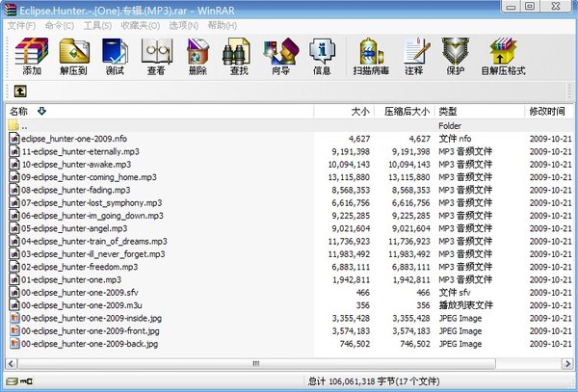578x392 pixels.
Task: Click file icon of 00-eclipse_hunter-one-2009.m3u
Action: [14, 305]
